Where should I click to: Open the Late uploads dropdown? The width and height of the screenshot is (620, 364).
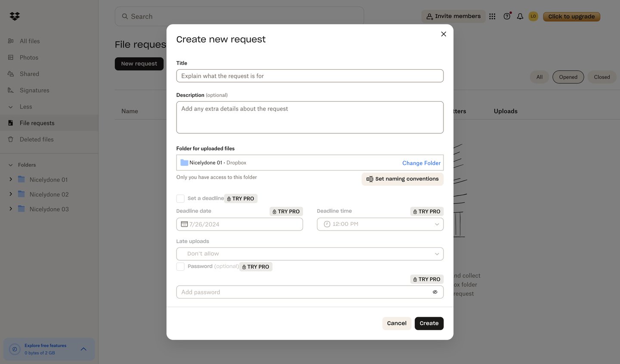(x=310, y=253)
